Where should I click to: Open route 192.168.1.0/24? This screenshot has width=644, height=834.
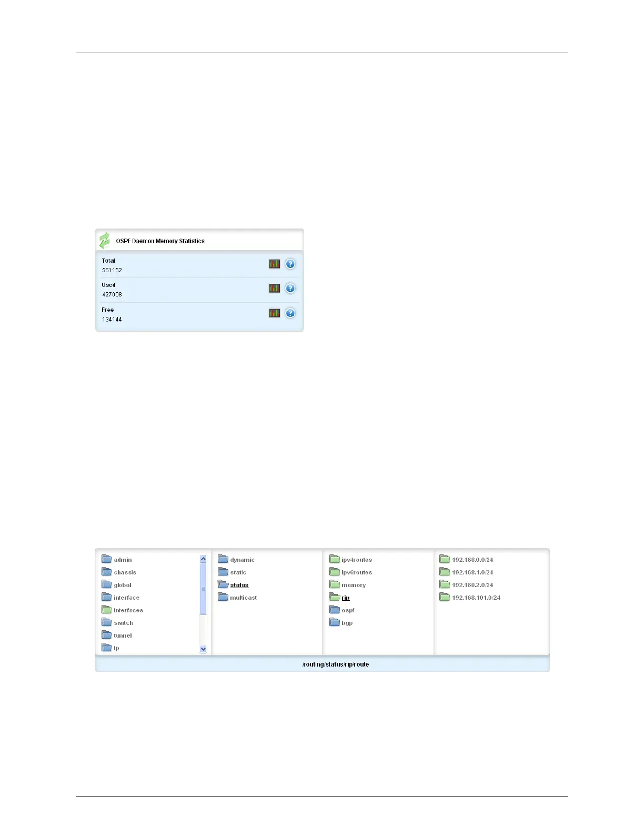pyautogui.click(x=467, y=572)
